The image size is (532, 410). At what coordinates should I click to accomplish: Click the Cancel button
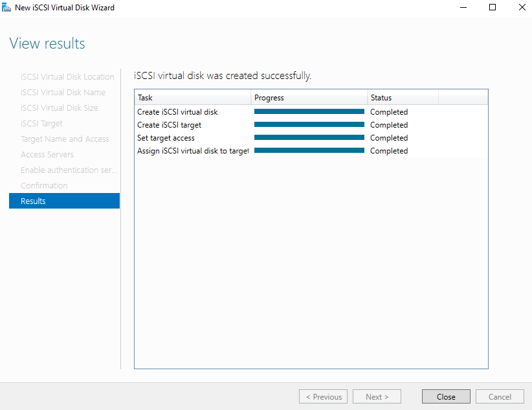coord(500,396)
